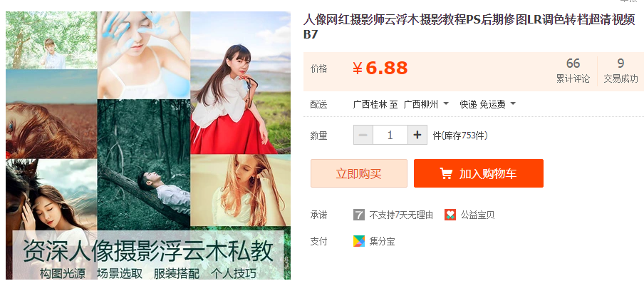Decrease quantity with the minus button
Screen dimensions: 644x296
363,135
